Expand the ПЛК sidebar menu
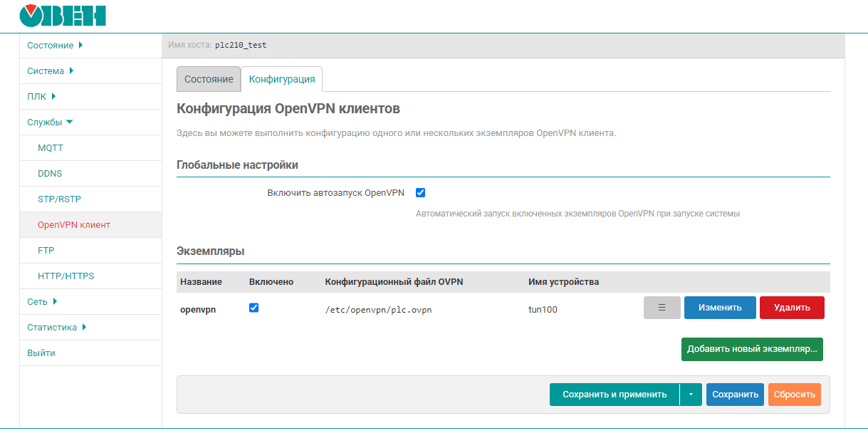The height and width of the screenshot is (438, 868). [x=41, y=97]
